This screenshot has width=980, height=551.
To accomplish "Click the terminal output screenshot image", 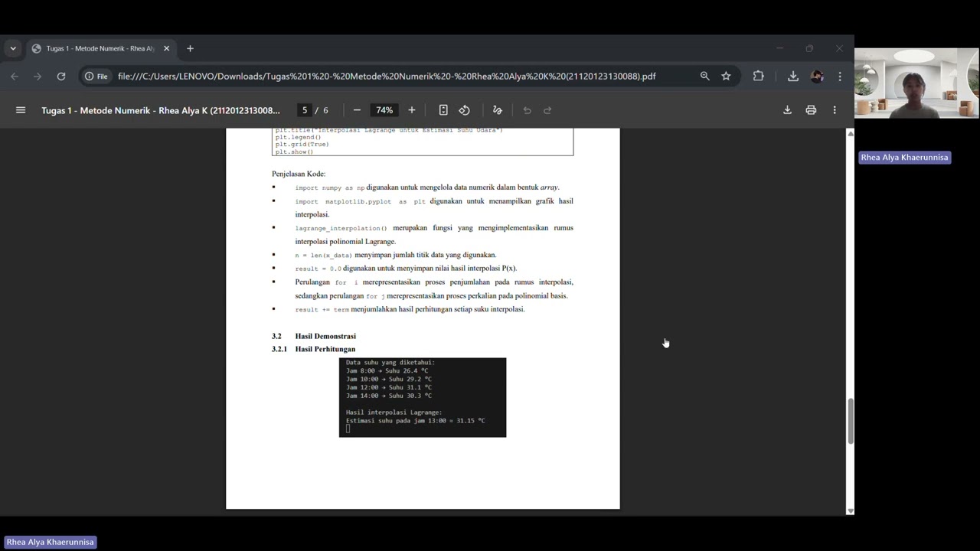I will [423, 397].
